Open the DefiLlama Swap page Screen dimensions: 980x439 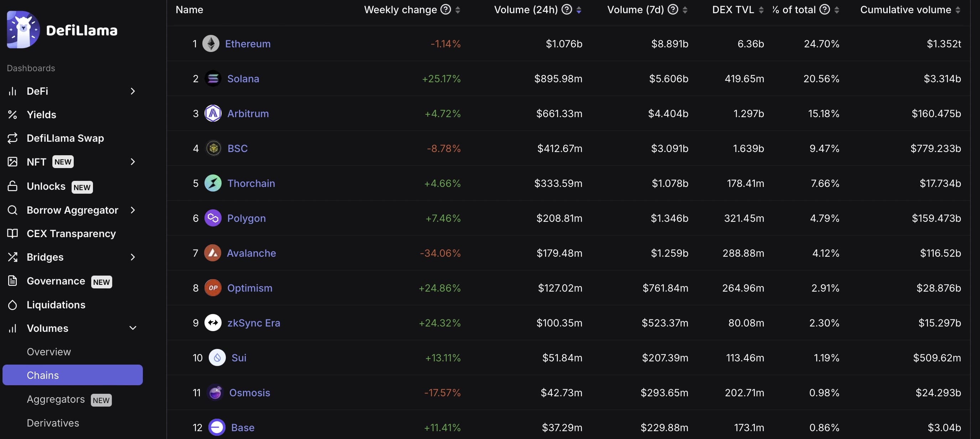coord(65,139)
